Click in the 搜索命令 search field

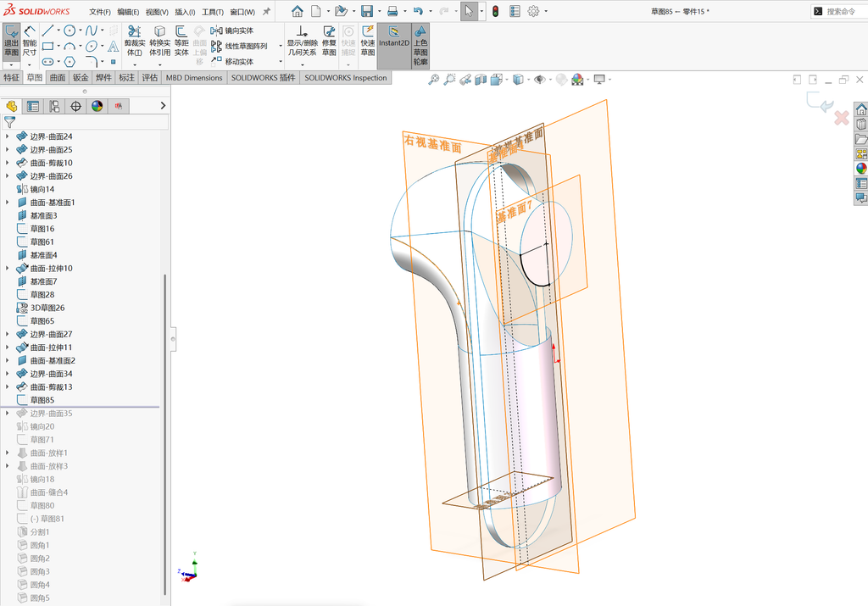842,11
